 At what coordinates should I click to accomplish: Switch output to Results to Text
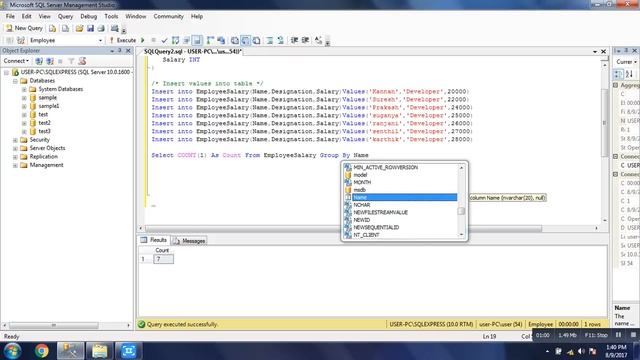235,40
